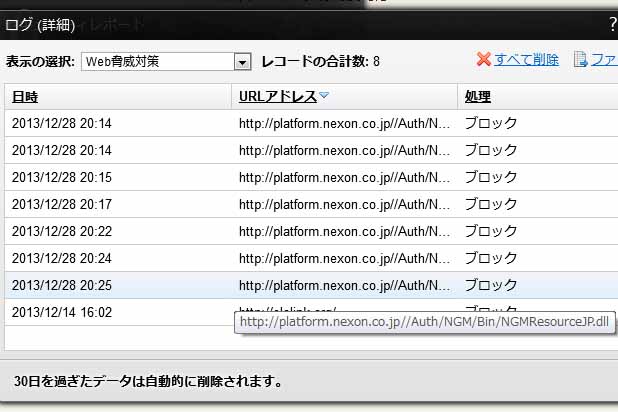Image resolution: width=618 pixels, height=412 pixels.
Task: Click the ファ... export link text
Action: click(x=604, y=60)
